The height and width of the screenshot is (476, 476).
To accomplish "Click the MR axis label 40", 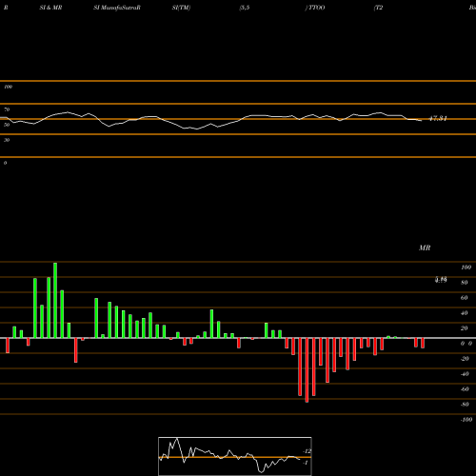I will [465, 313].
